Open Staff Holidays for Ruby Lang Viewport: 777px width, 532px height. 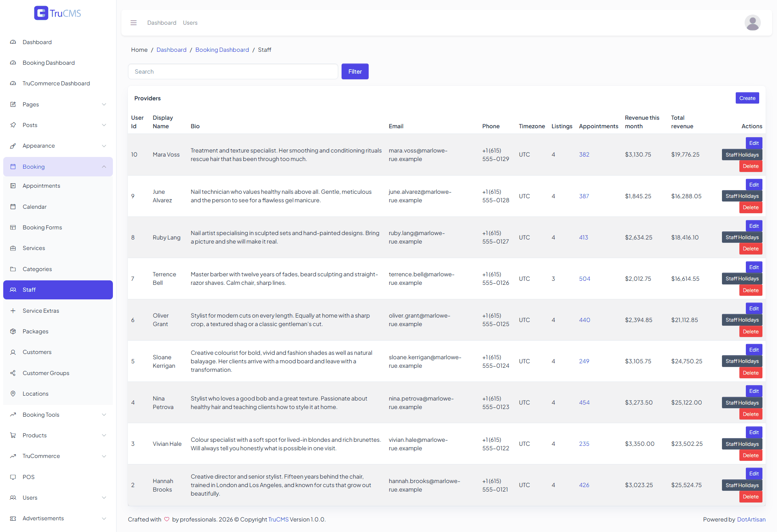tap(742, 237)
